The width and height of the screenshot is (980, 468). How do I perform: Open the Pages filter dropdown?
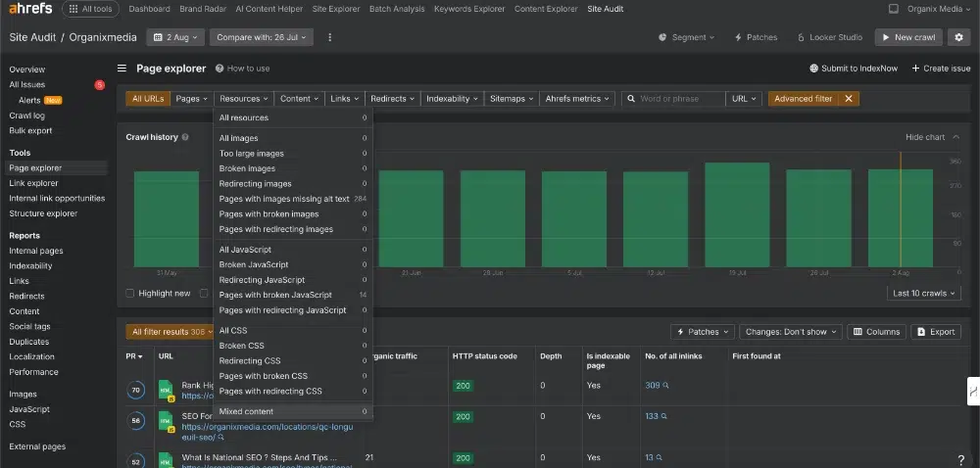(x=191, y=99)
